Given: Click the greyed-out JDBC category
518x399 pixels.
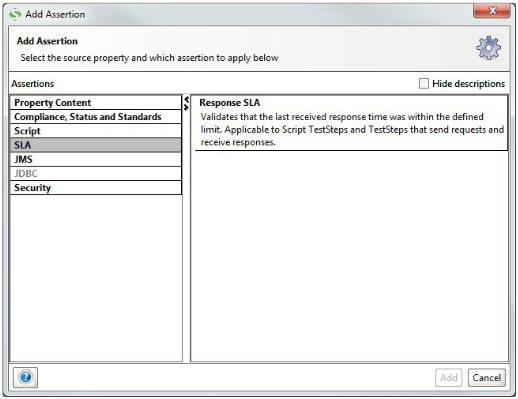Looking at the screenshot, I should click(96, 174).
